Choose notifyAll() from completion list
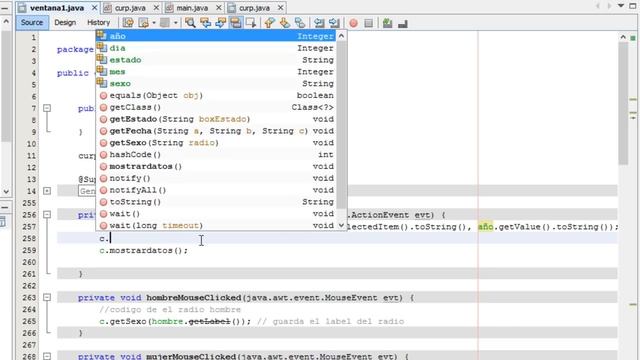Image resolution: width=640 pixels, height=360 pixels. click(216, 190)
